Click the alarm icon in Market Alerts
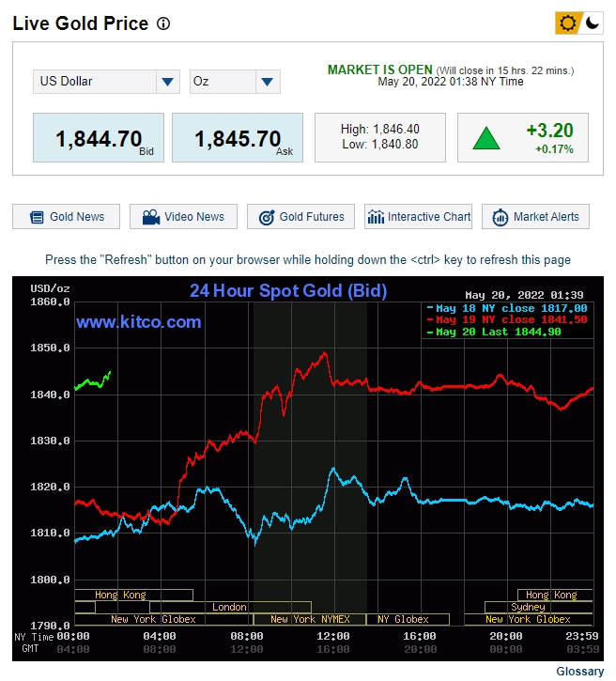This screenshot has height=681, width=616. (x=500, y=217)
